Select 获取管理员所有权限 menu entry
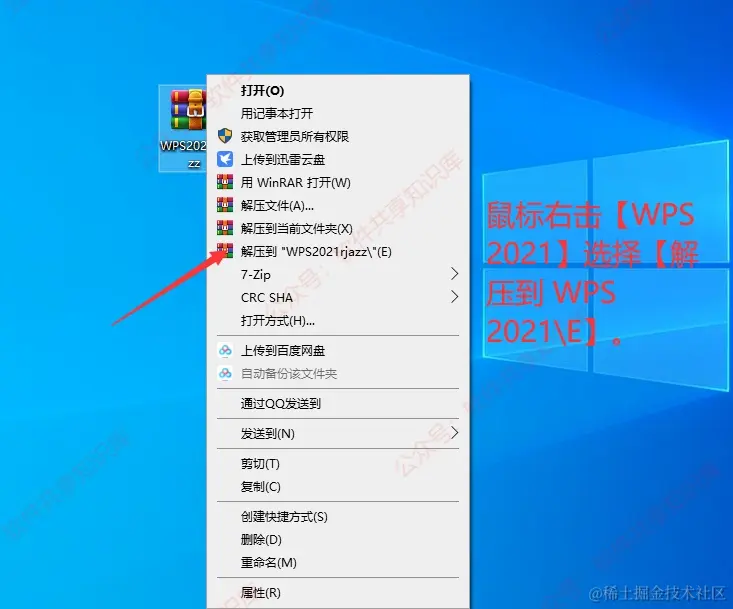This screenshot has height=609, width=733. 338,136
